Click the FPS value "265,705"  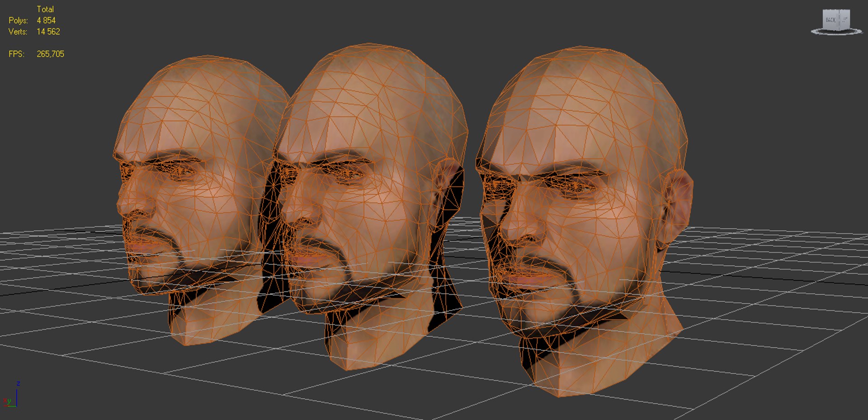51,54
